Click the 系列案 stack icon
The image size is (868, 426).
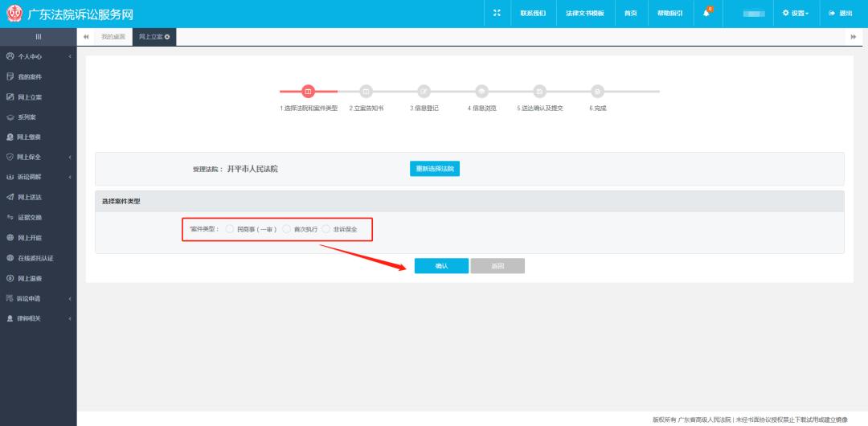click(10, 117)
